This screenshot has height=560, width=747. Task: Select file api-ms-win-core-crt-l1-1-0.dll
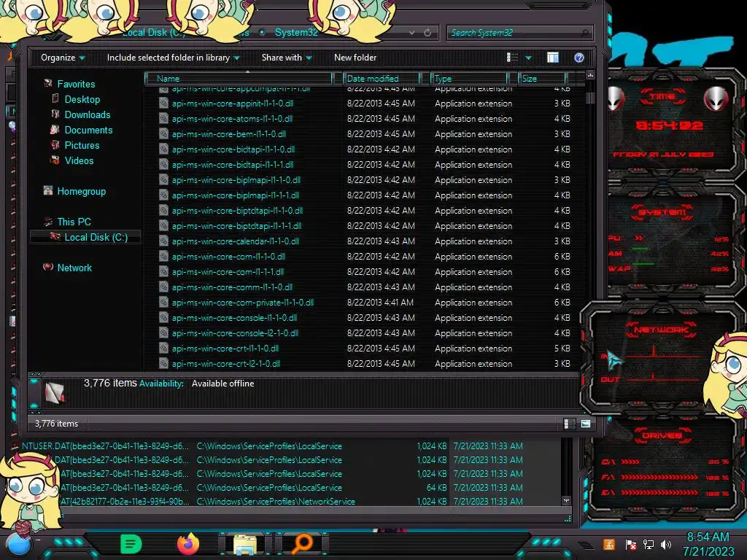(x=225, y=348)
